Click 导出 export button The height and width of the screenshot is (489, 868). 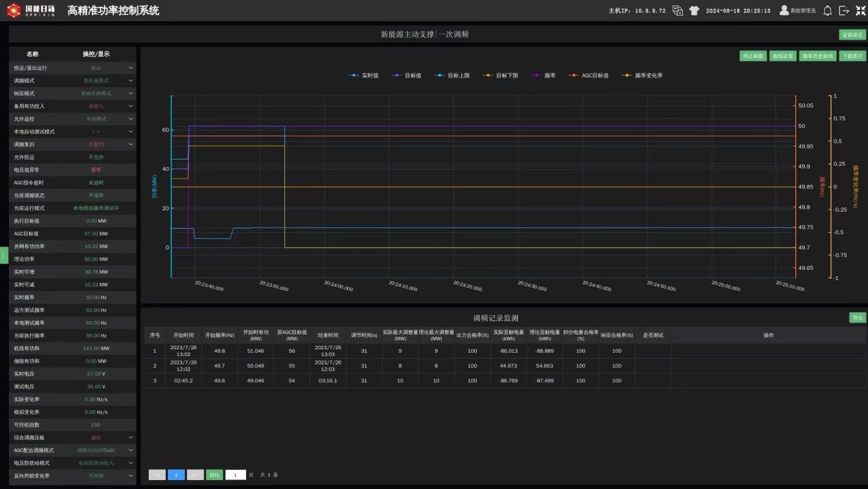[x=857, y=318]
